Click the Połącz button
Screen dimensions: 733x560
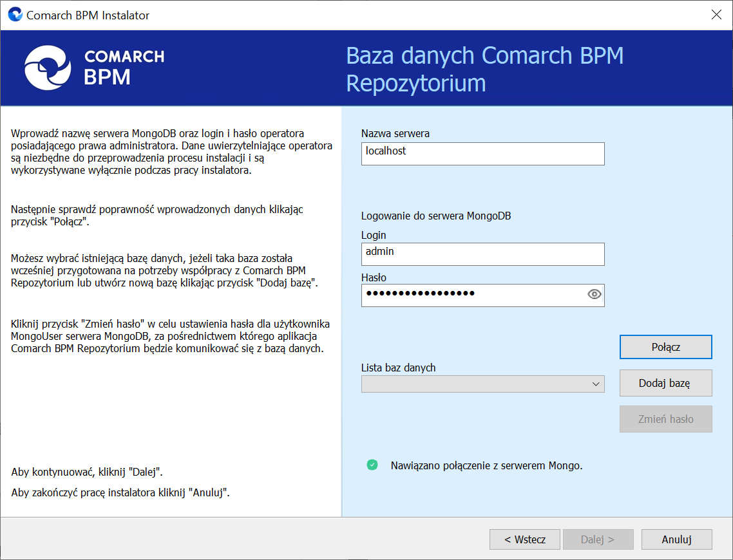pos(665,347)
